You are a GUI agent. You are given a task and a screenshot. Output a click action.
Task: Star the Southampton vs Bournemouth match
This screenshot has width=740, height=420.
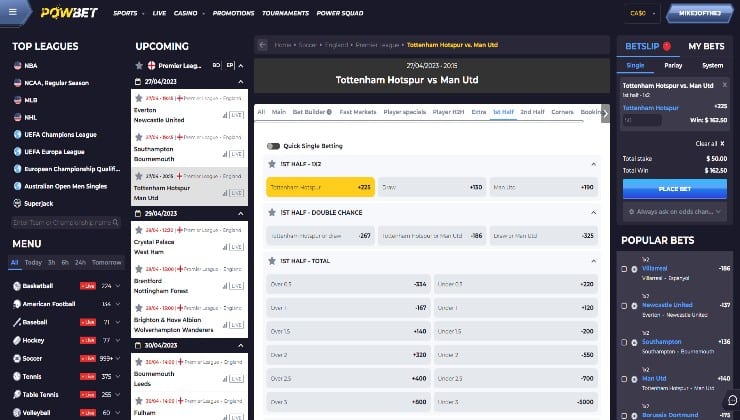click(x=139, y=137)
